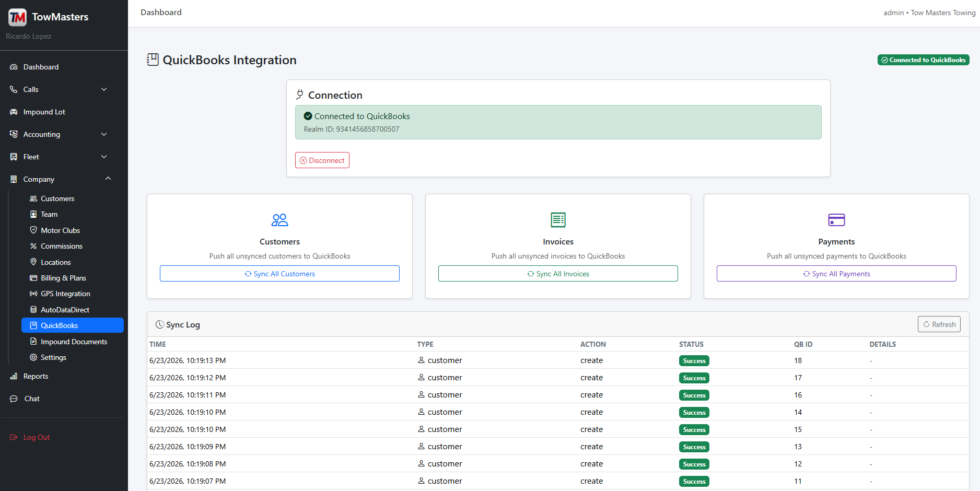Refresh the Sync Log
The width and height of the screenshot is (980, 491).
(939, 324)
